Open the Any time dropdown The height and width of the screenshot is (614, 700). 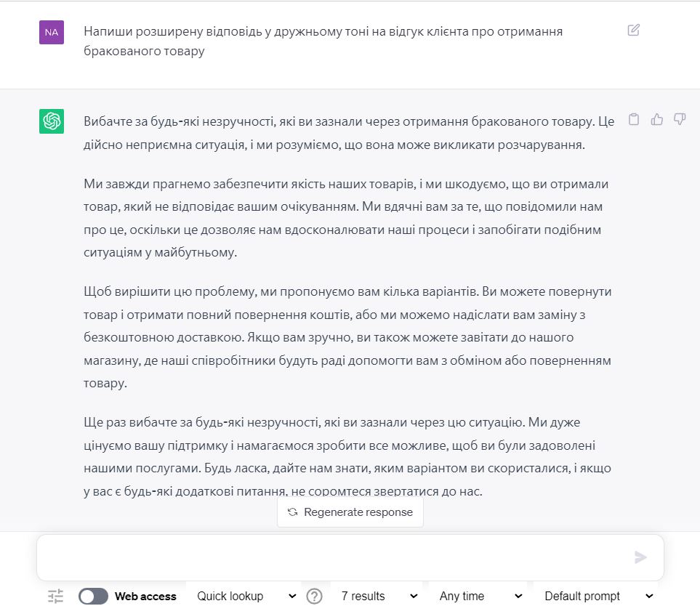pyautogui.click(x=480, y=597)
